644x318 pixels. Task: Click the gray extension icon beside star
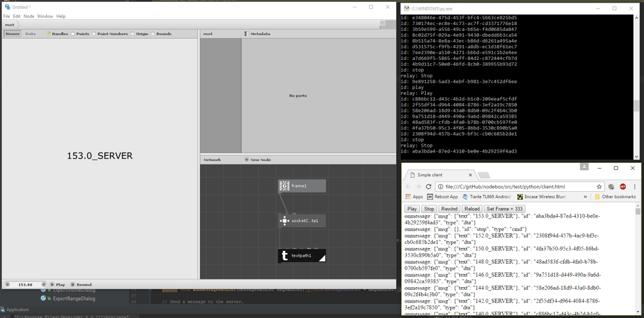coord(612,186)
